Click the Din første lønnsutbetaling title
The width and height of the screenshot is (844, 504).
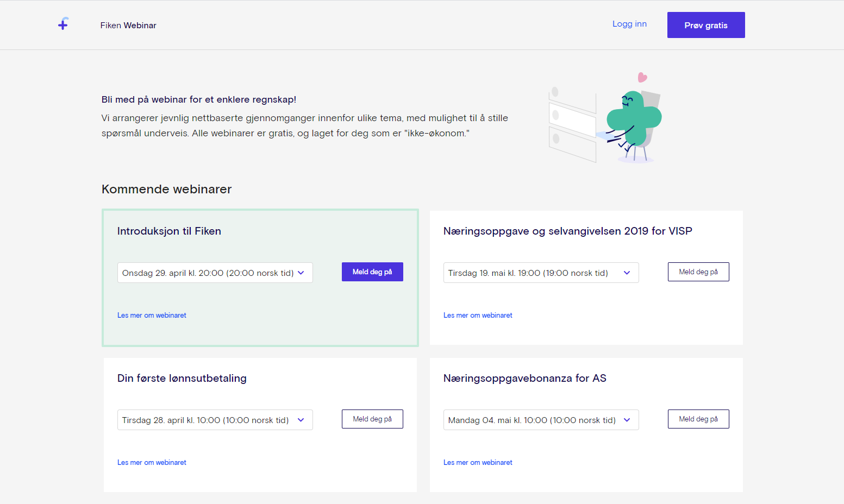182,378
